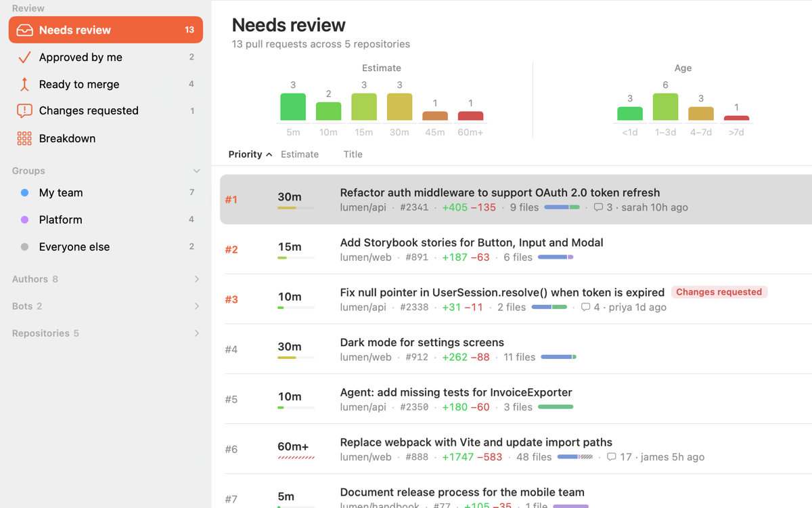
Task: Click the >7d age bar in chart
Action: tap(736, 118)
